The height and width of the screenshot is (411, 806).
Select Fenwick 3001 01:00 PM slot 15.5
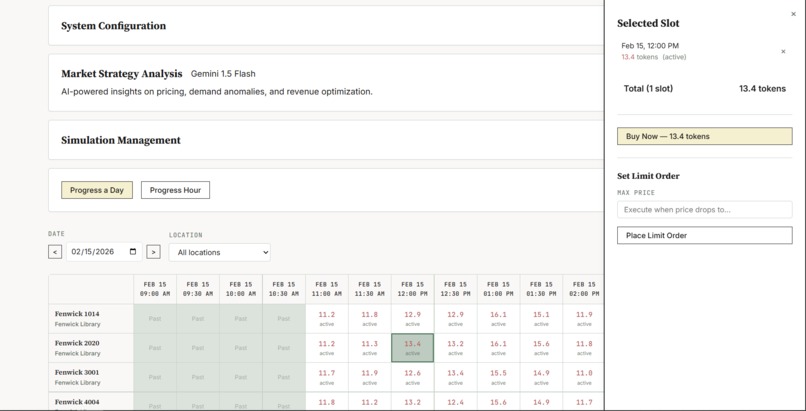pyautogui.click(x=498, y=377)
